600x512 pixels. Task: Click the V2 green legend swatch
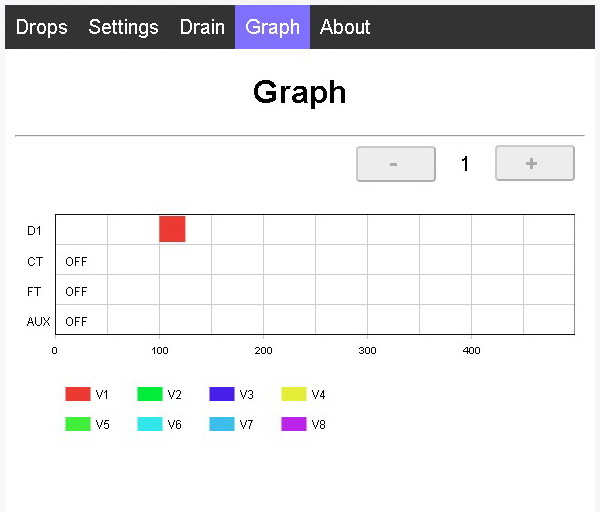(x=150, y=394)
